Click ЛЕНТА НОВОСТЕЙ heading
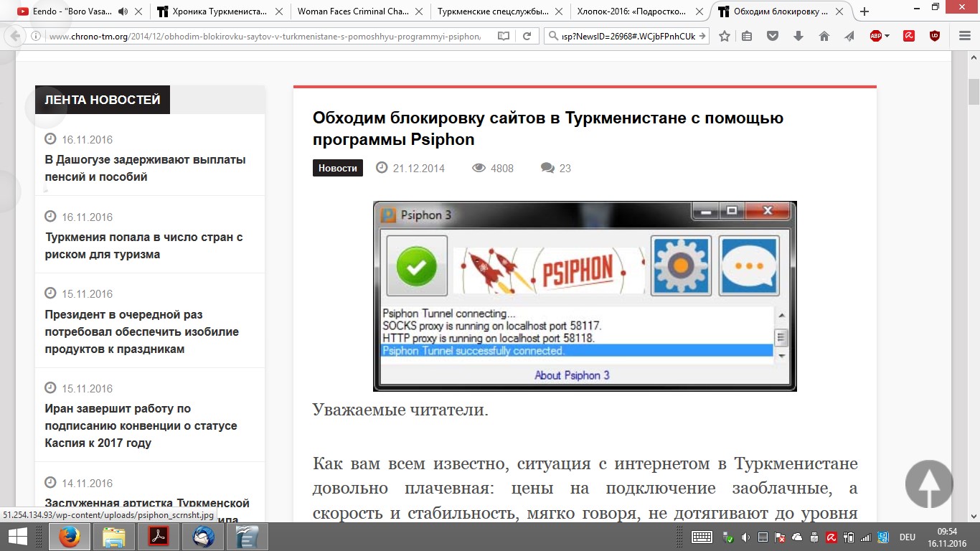The image size is (980, 551). tap(103, 100)
